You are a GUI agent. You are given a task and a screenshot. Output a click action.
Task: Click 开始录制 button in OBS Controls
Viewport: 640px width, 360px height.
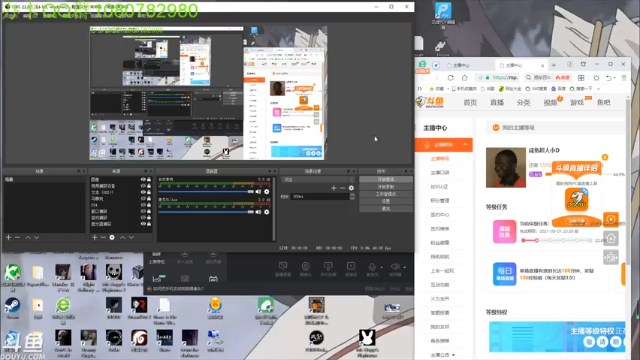pyautogui.click(x=386, y=187)
